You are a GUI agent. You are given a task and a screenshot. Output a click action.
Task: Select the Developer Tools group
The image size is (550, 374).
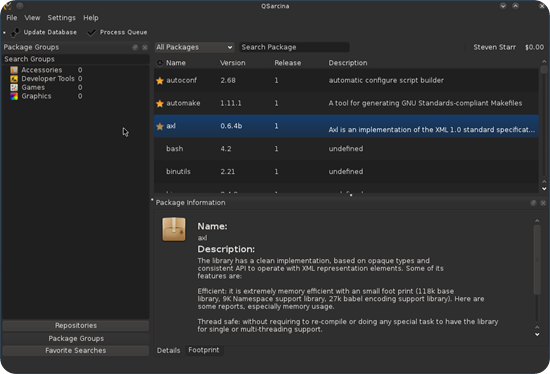(48, 79)
